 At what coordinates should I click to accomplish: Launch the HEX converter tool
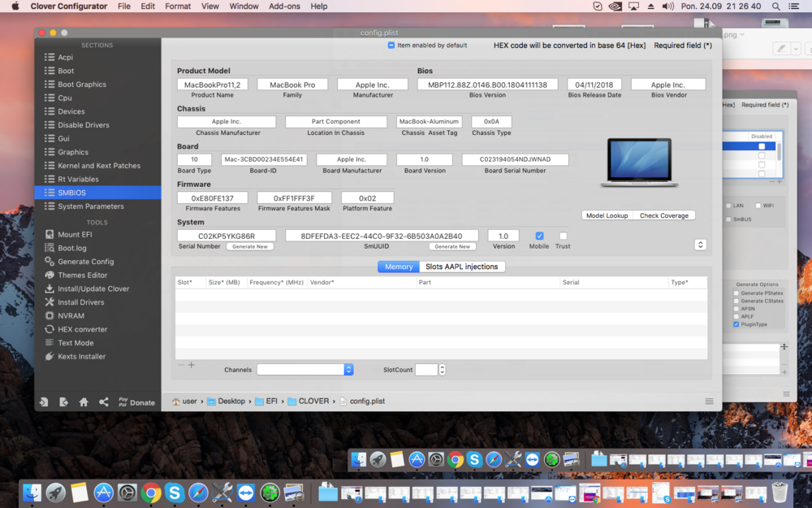click(82, 329)
